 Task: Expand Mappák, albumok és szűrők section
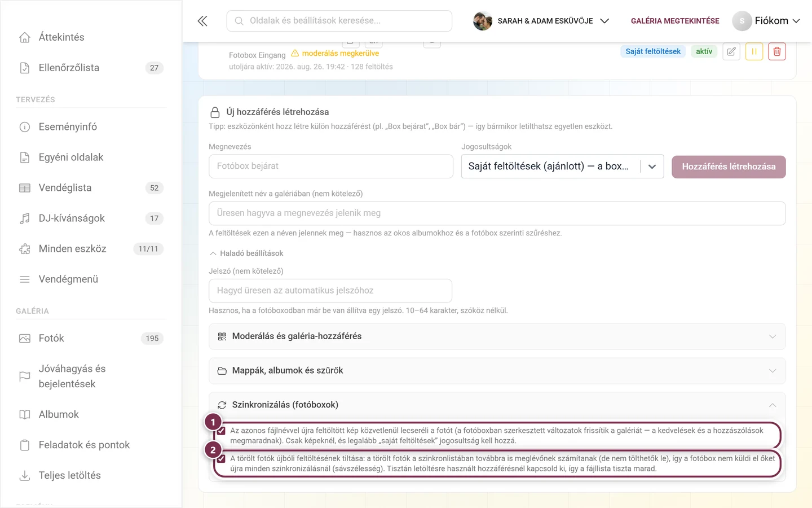click(497, 371)
